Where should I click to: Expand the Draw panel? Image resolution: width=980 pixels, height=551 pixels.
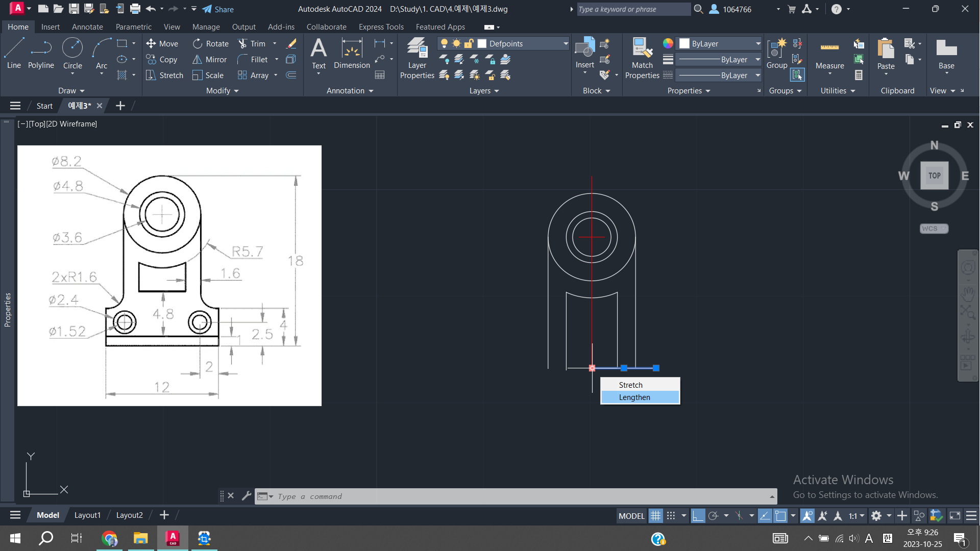coord(71,91)
